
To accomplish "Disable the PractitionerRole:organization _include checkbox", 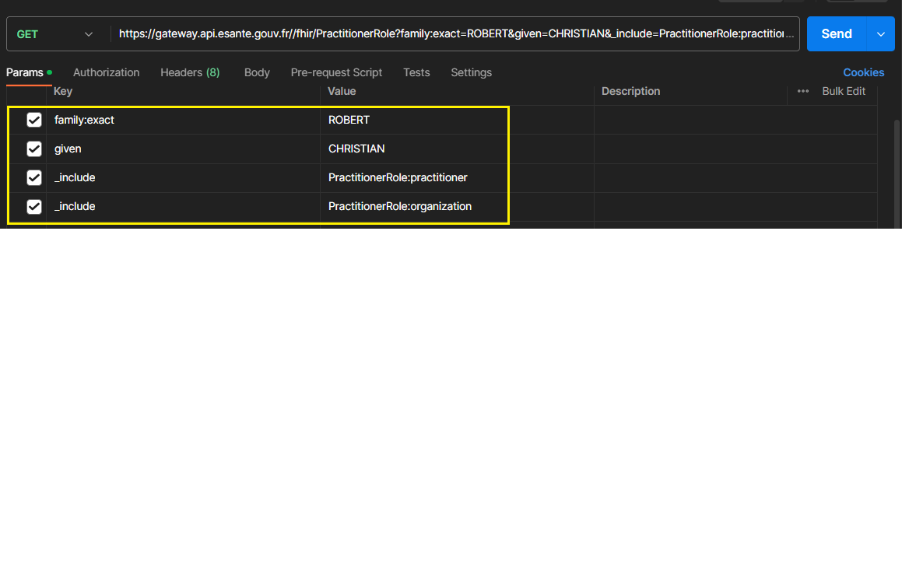I will coord(34,206).
